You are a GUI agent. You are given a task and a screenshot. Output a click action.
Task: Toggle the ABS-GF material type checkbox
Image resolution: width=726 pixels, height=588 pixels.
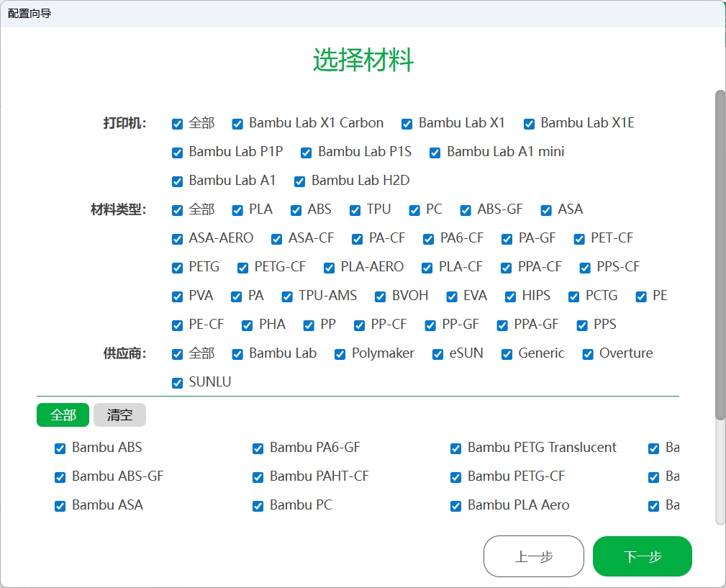[x=466, y=210]
